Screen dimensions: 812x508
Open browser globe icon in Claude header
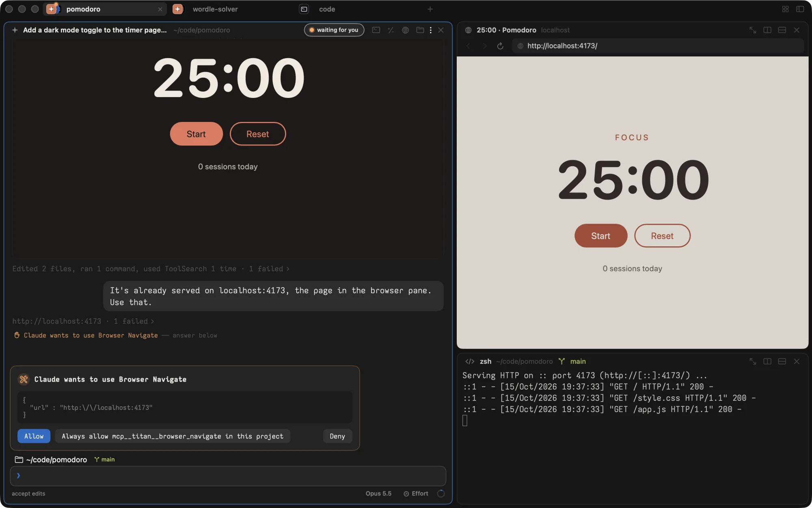click(x=405, y=30)
